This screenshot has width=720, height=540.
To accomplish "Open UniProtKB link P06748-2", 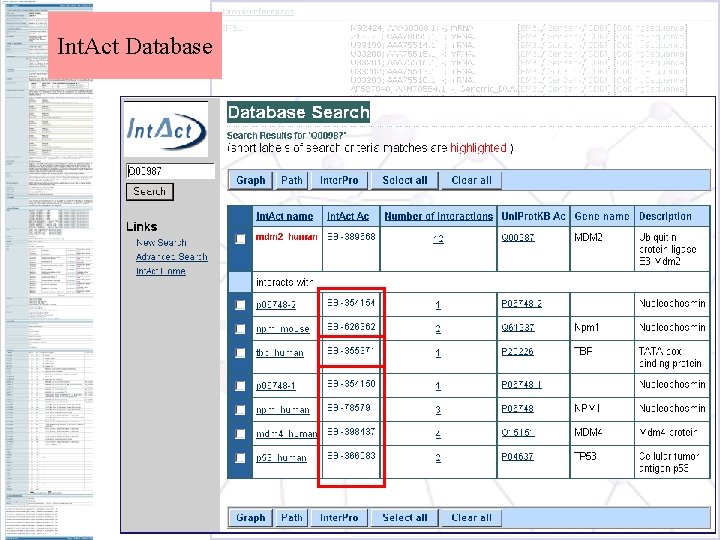I will [521, 304].
